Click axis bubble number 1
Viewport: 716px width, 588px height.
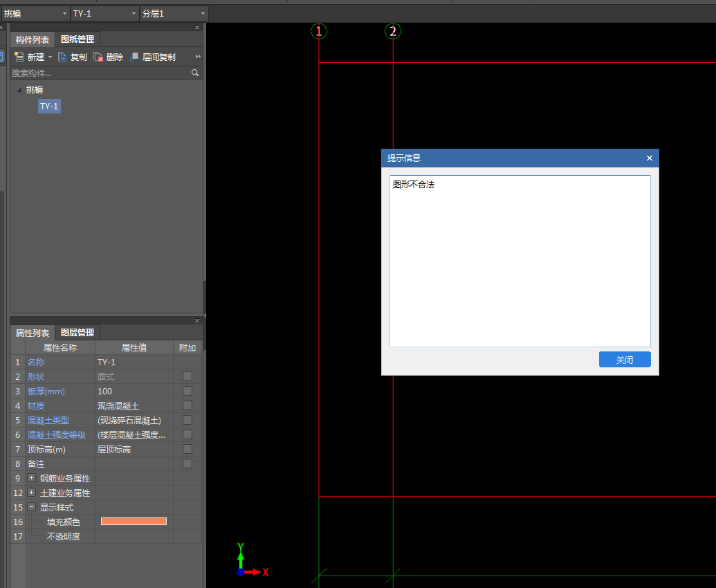click(x=319, y=32)
